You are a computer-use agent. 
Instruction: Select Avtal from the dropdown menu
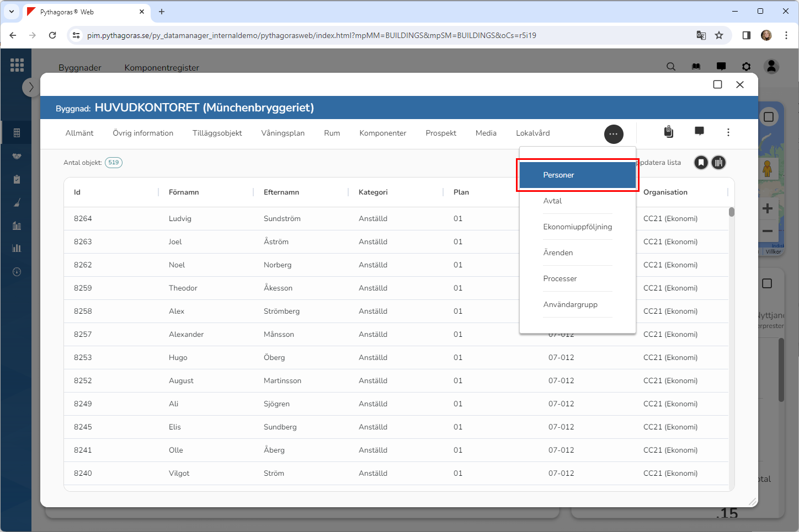click(552, 201)
